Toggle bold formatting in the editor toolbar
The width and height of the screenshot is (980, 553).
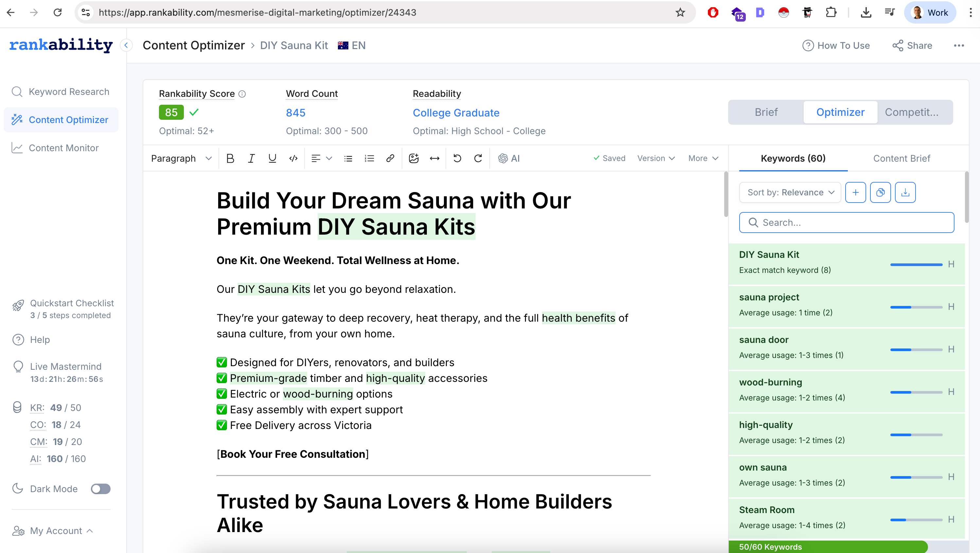pyautogui.click(x=230, y=158)
